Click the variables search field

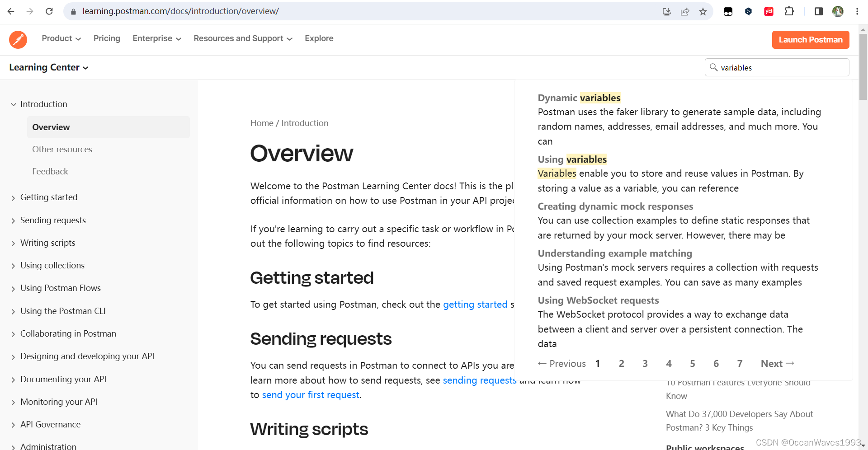click(777, 67)
